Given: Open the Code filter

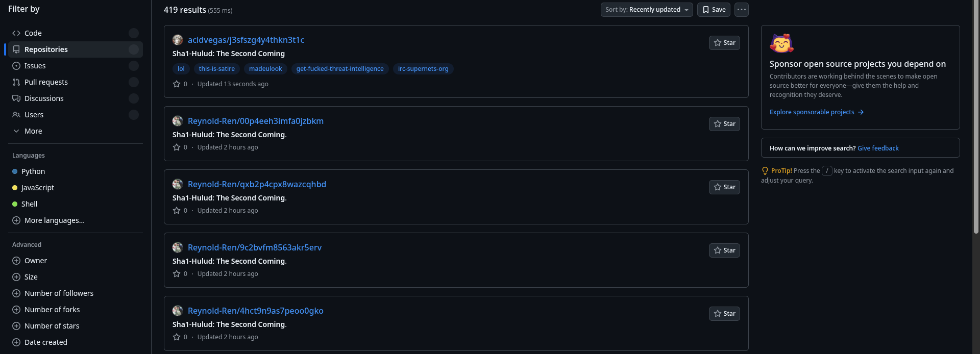Looking at the screenshot, I should pyautogui.click(x=76, y=33).
